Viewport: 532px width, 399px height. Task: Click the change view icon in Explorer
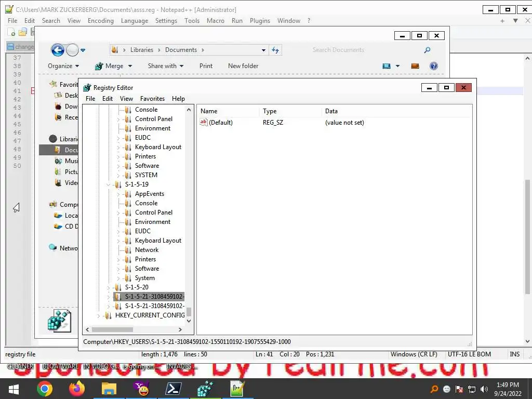pos(387,66)
